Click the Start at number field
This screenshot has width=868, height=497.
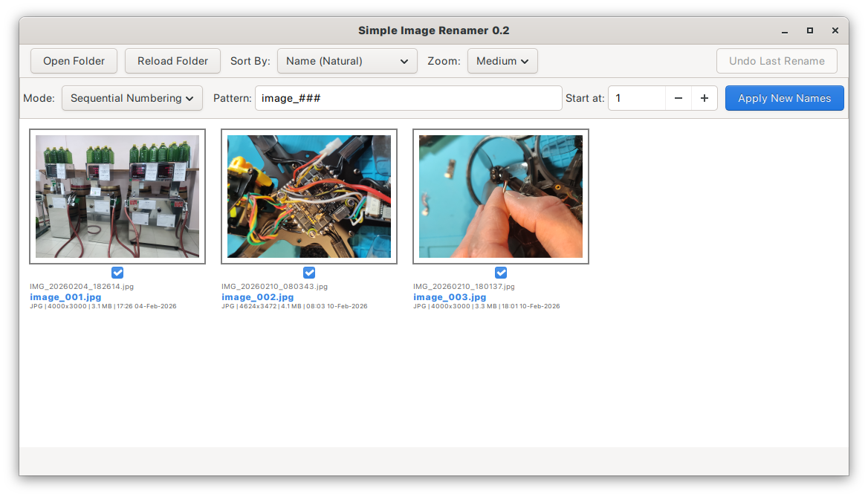(x=636, y=98)
